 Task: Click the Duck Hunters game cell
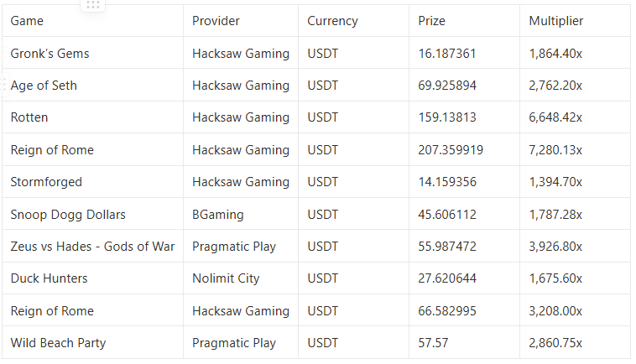point(92,278)
